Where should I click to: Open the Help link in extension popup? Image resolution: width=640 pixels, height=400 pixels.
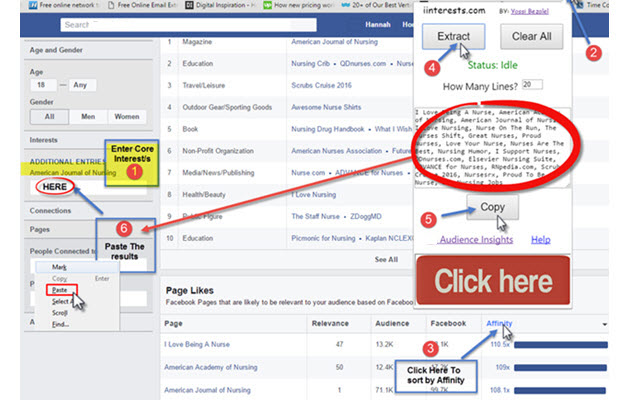540,240
